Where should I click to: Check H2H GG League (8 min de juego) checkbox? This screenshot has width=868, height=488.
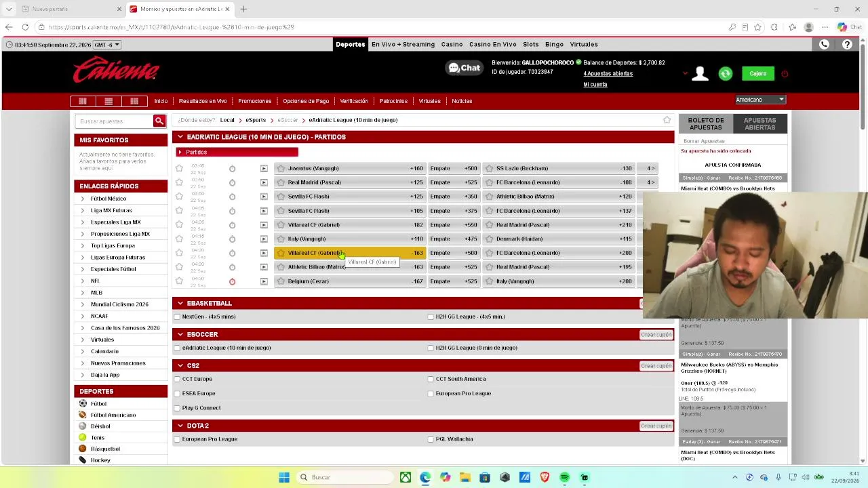431,348
